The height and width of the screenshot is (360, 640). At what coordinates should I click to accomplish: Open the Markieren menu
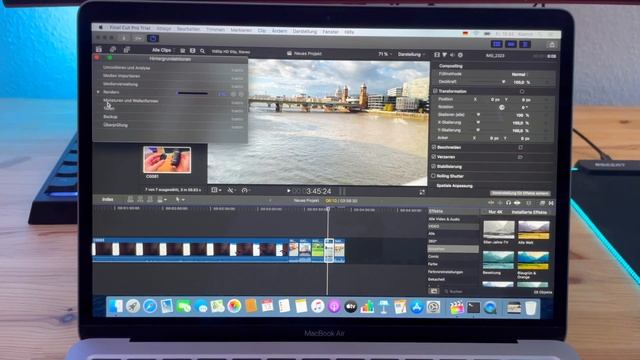pyautogui.click(x=241, y=30)
